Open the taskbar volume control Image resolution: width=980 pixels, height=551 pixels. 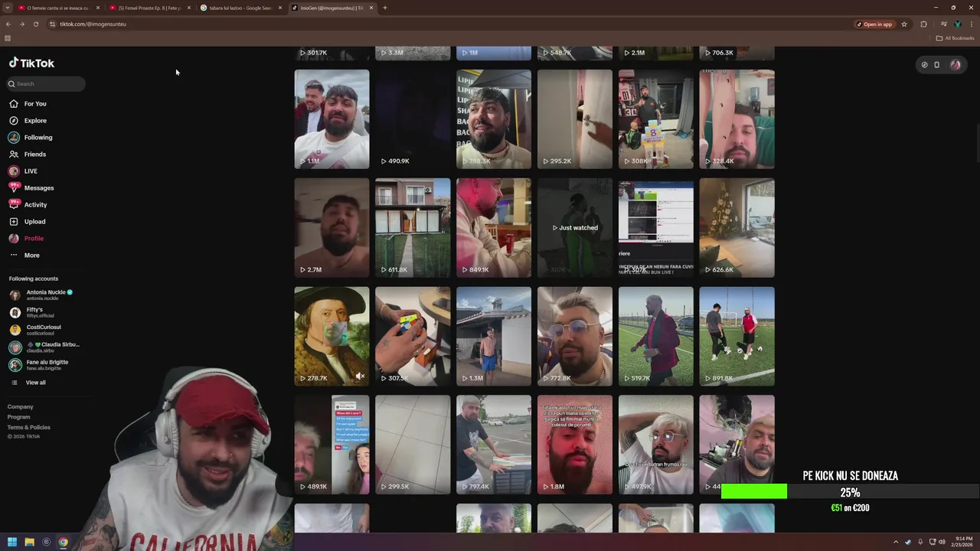942,542
